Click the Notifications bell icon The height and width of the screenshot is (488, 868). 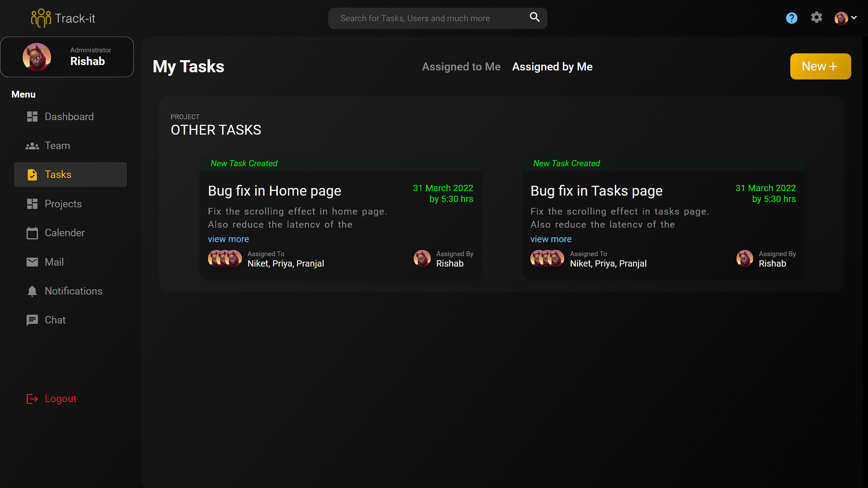32,291
